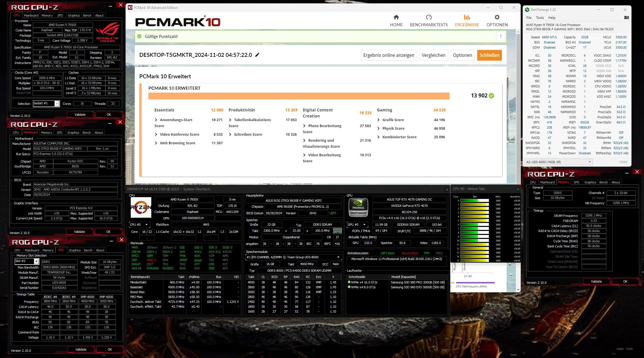Click the ZenTimings app icon in title bar

(527, 10)
